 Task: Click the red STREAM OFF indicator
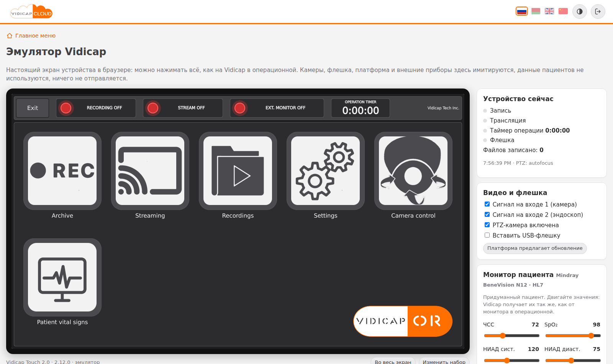pos(153,108)
